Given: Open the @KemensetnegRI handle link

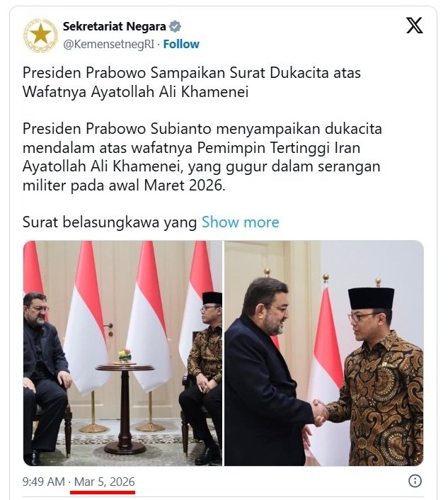Looking at the screenshot, I should coord(109,45).
